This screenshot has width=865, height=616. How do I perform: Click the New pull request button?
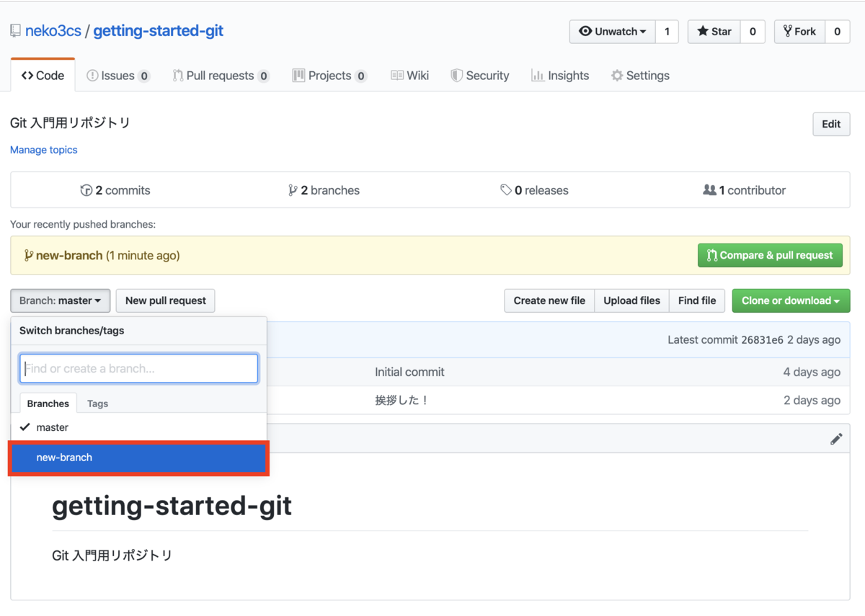[x=166, y=300]
